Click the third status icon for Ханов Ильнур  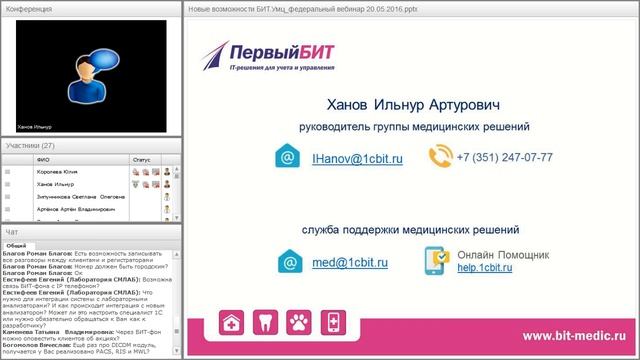pyautogui.click(x=156, y=184)
